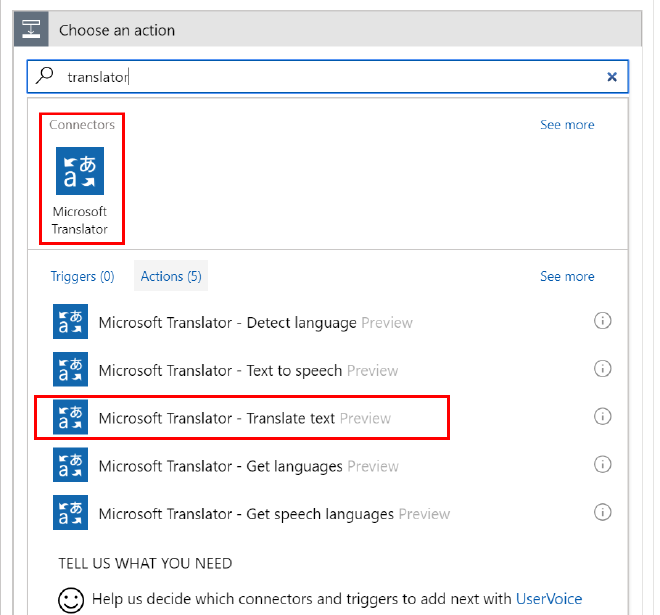Screen dimensions: 660x615
Task: Open the UserVoice link
Action: (549, 599)
